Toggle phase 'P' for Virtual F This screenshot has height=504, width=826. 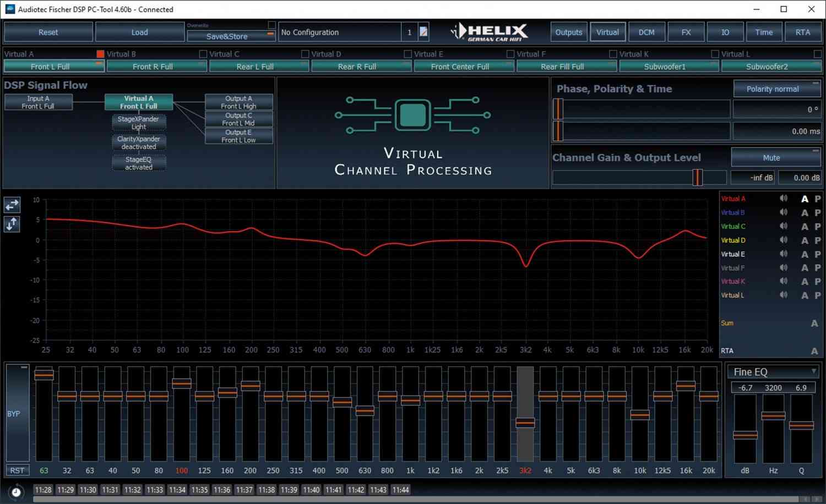click(818, 268)
